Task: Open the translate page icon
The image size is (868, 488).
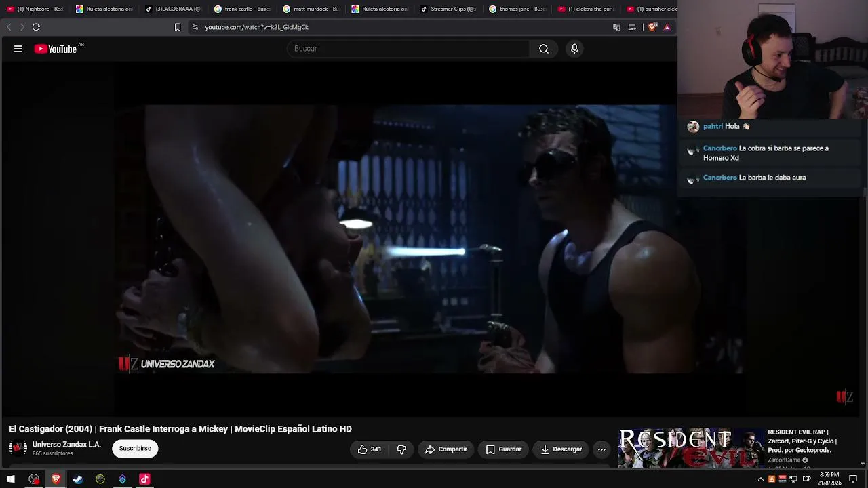Action: pos(616,27)
